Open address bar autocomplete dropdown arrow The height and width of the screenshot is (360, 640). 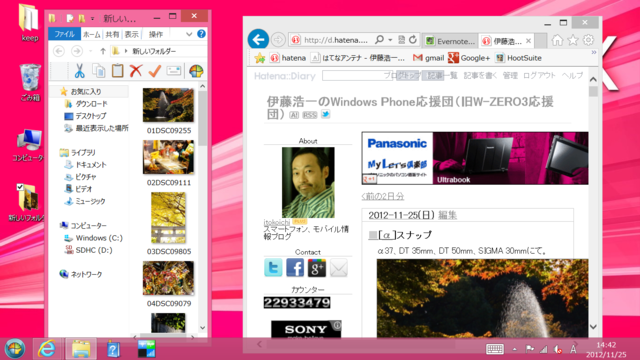click(390, 40)
